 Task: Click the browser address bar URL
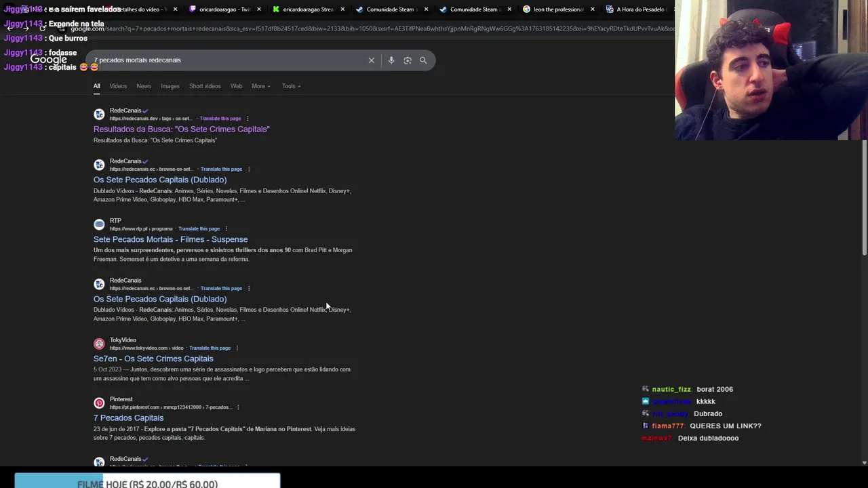point(372,28)
